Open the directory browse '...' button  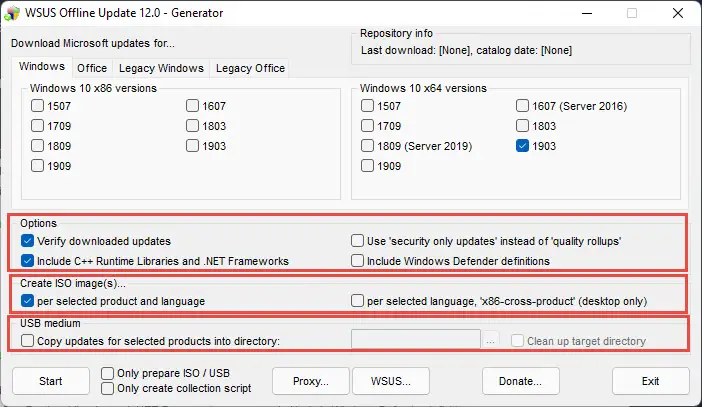[x=490, y=341]
